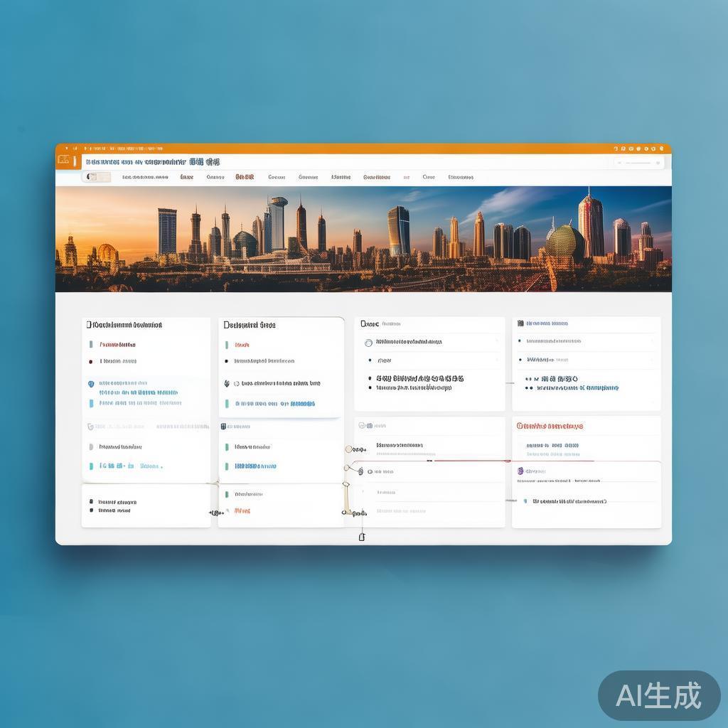Expand the first row chevron in top-right card
This screenshot has width=728, height=728.
[x=651, y=341]
